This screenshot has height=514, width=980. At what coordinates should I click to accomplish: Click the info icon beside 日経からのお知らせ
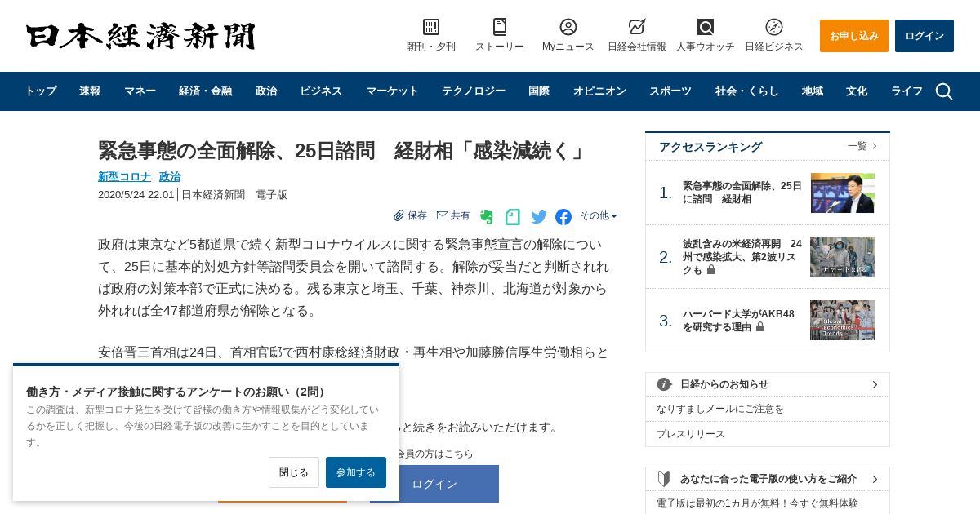[665, 384]
